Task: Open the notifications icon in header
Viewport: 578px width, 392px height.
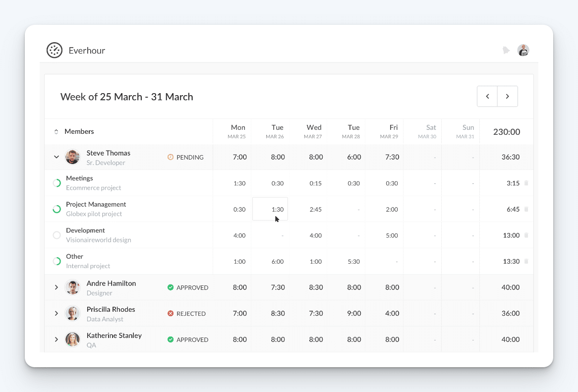Action: click(x=506, y=50)
